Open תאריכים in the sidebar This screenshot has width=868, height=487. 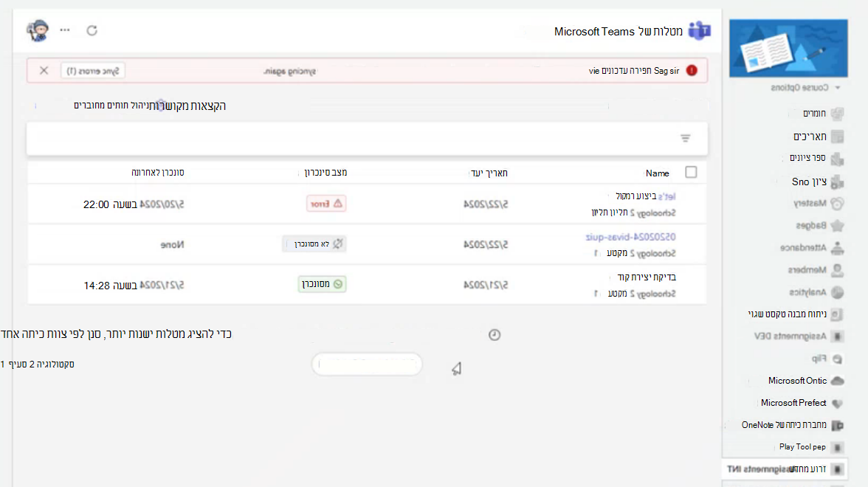[x=809, y=136]
